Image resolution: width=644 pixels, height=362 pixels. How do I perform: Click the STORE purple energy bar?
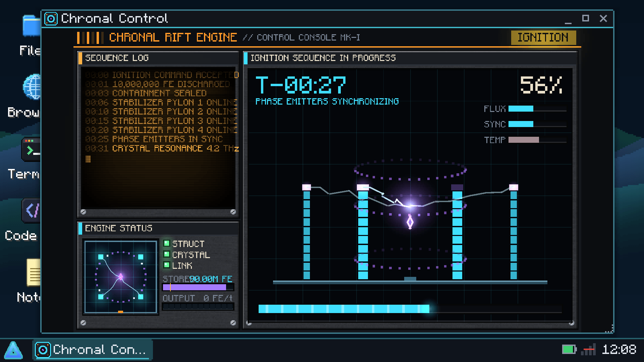(198, 287)
